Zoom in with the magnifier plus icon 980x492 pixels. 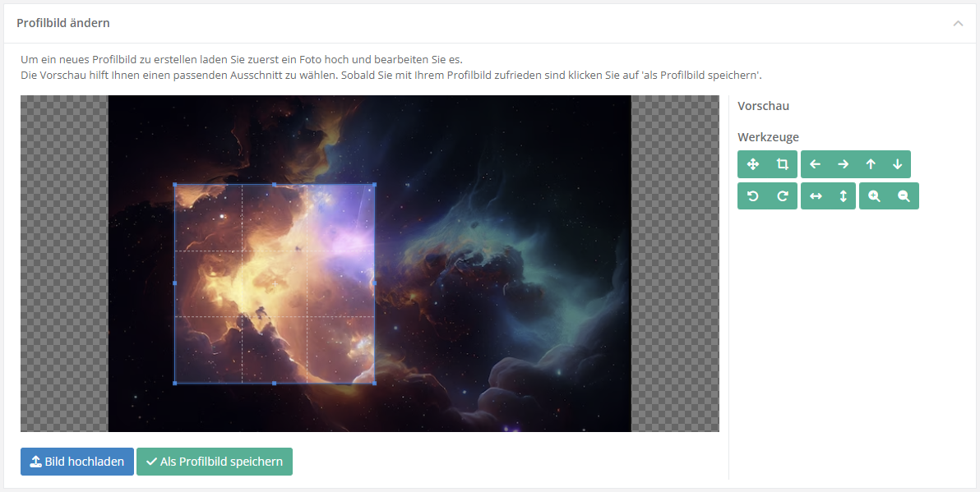pyautogui.click(x=874, y=196)
